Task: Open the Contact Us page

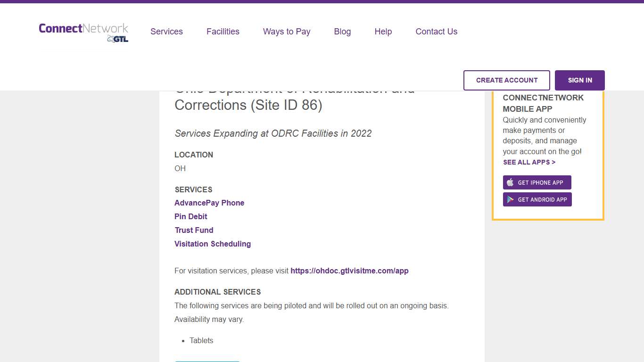Action: pyautogui.click(x=436, y=32)
